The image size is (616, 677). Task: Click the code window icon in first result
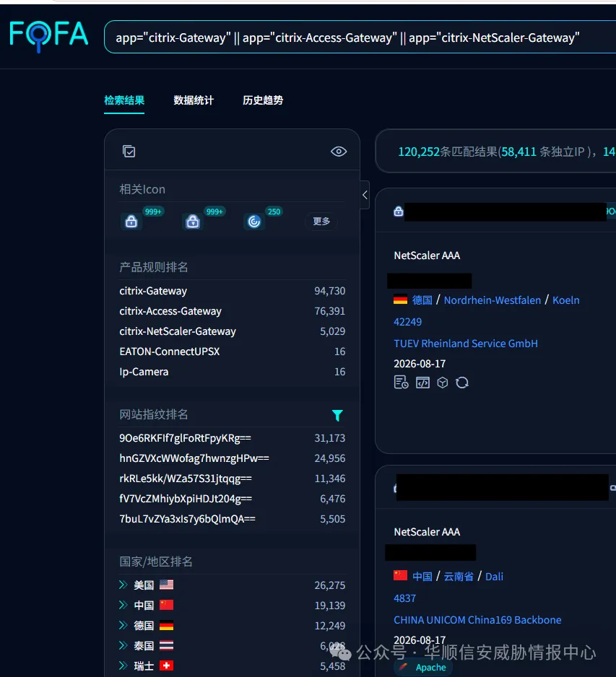pos(422,383)
